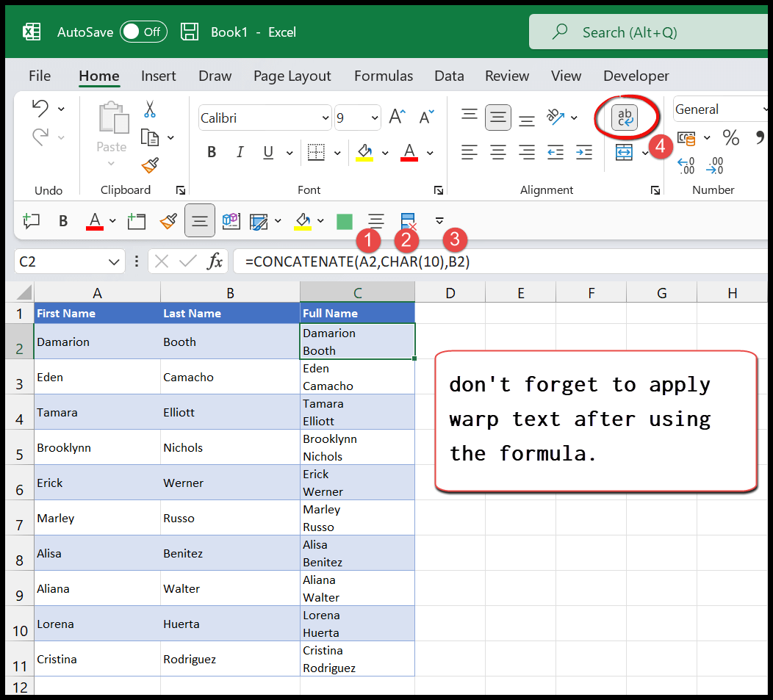This screenshot has height=700, width=773.
Task: Click the Decrease Indent icon
Action: pyautogui.click(x=556, y=152)
